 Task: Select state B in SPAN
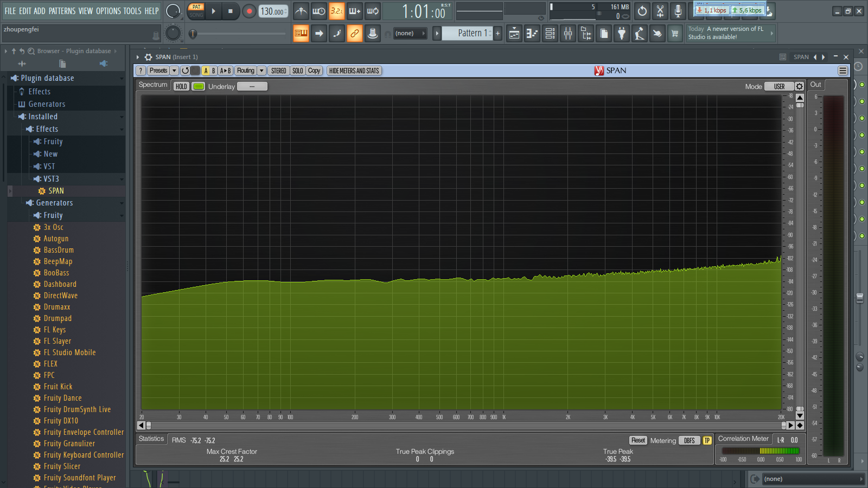pyautogui.click(x=213, y=70)
